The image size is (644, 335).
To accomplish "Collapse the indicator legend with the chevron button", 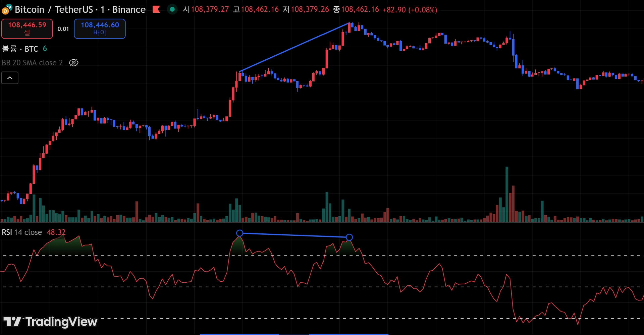I will (x=10, y=78).
